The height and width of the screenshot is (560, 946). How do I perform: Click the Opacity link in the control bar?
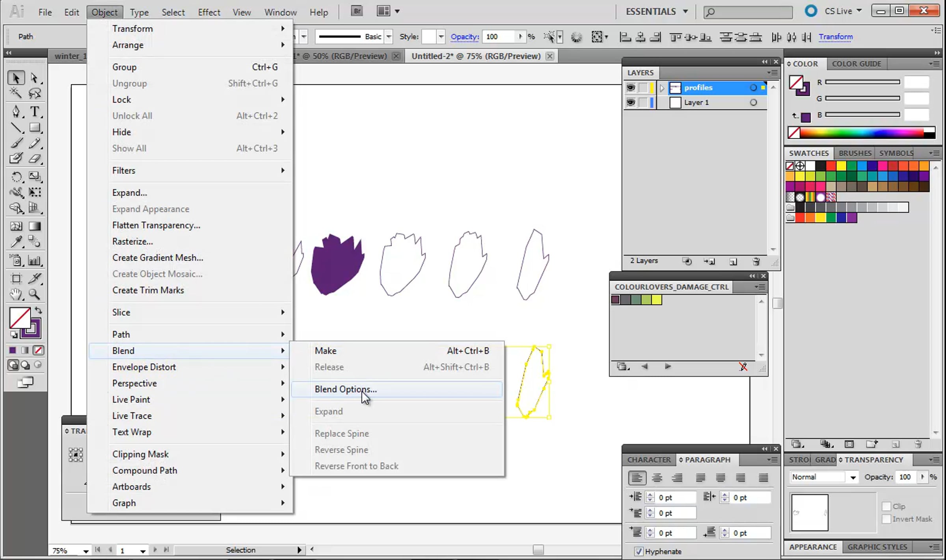[465, 37]
